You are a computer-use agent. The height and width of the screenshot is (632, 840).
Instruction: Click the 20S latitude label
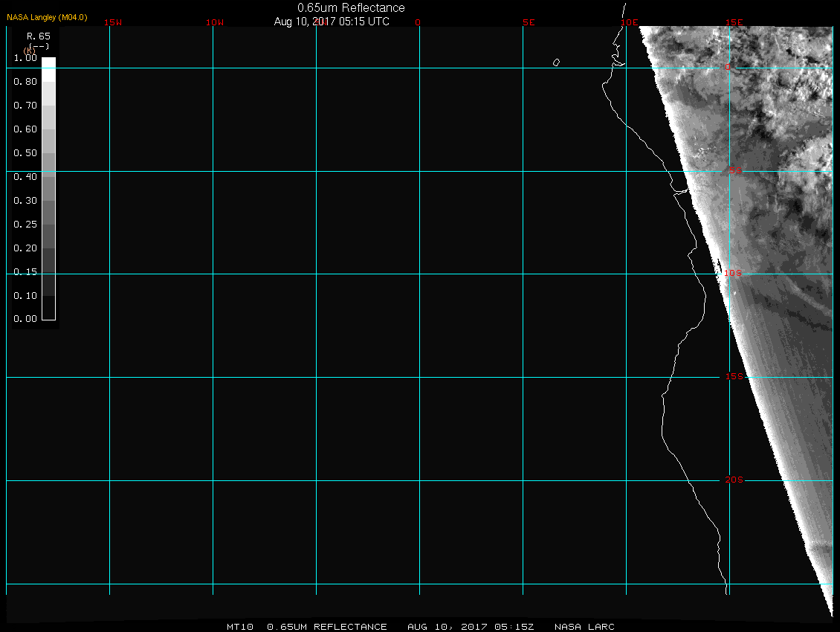point(733,480)
